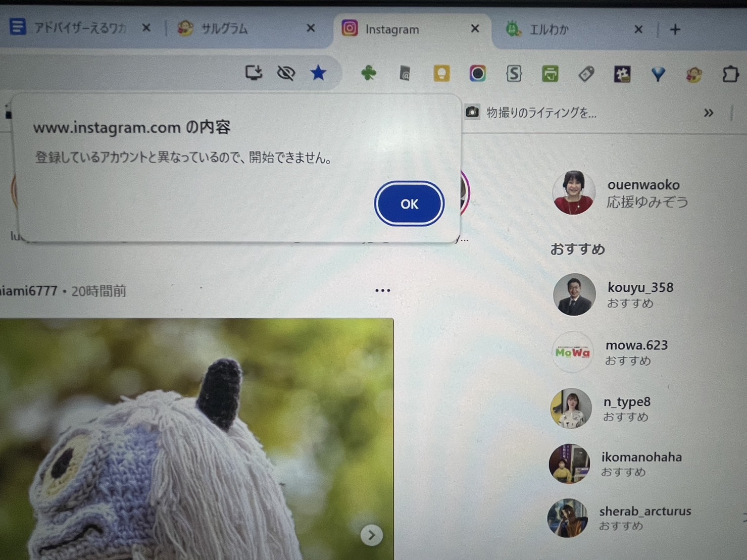Click sherab_arcturus profile picture
Viewport: 747px width, 560px height.
coord(568,518)
